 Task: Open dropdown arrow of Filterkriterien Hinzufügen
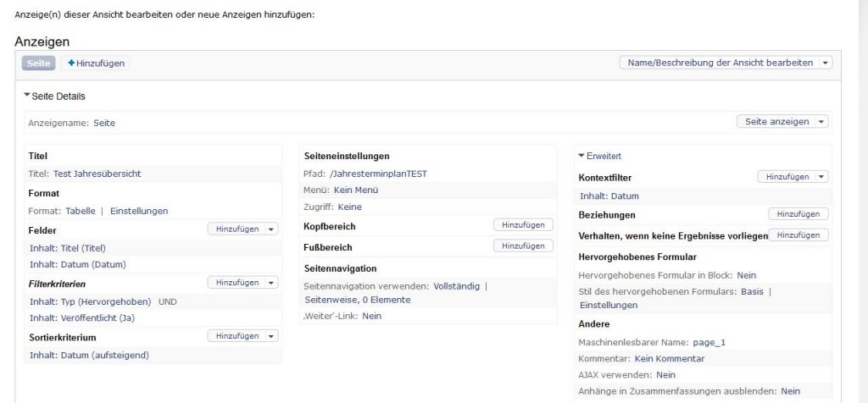coord(271,283)
